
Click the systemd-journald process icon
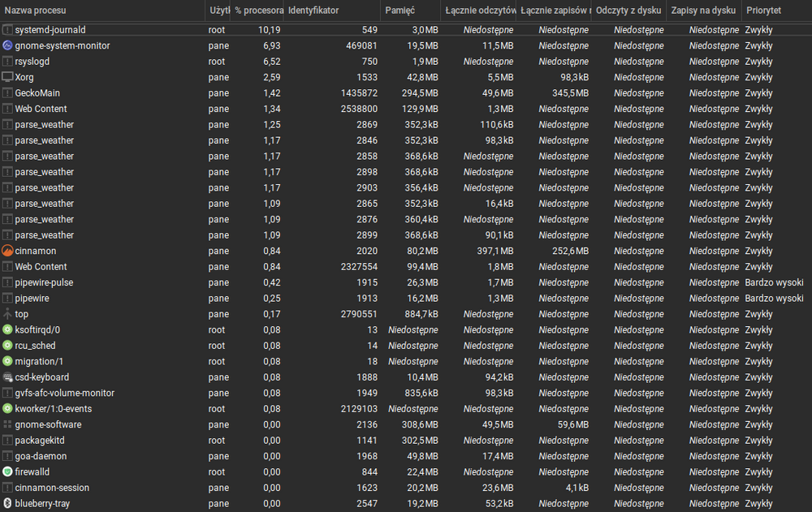coord(7,30)
